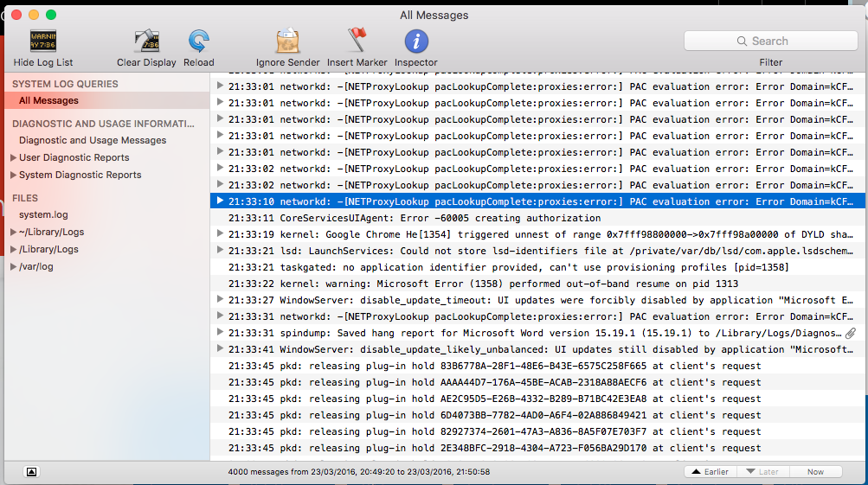
Task: Open Diagnostic and Usage Messages
Action: tap(93, 140)
